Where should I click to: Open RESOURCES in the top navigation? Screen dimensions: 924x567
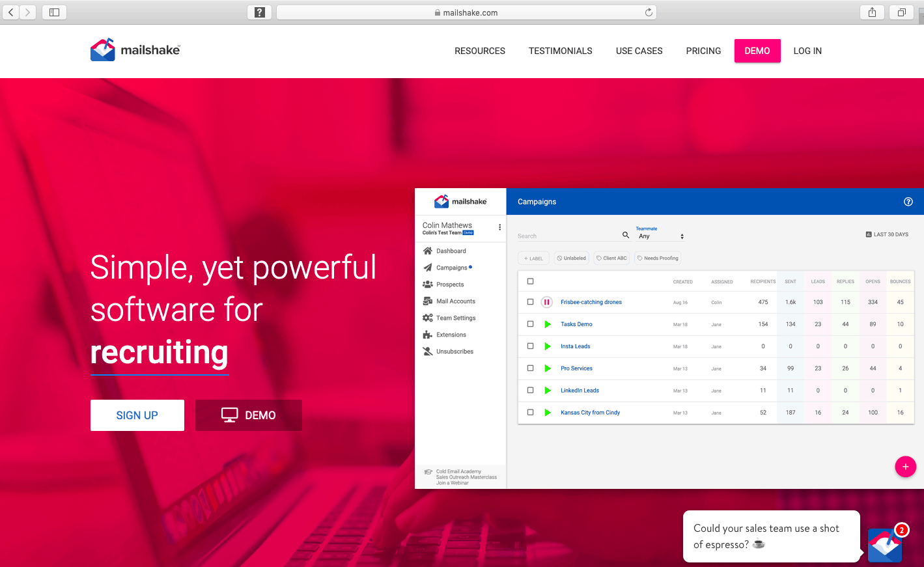(x=480, y=51)
